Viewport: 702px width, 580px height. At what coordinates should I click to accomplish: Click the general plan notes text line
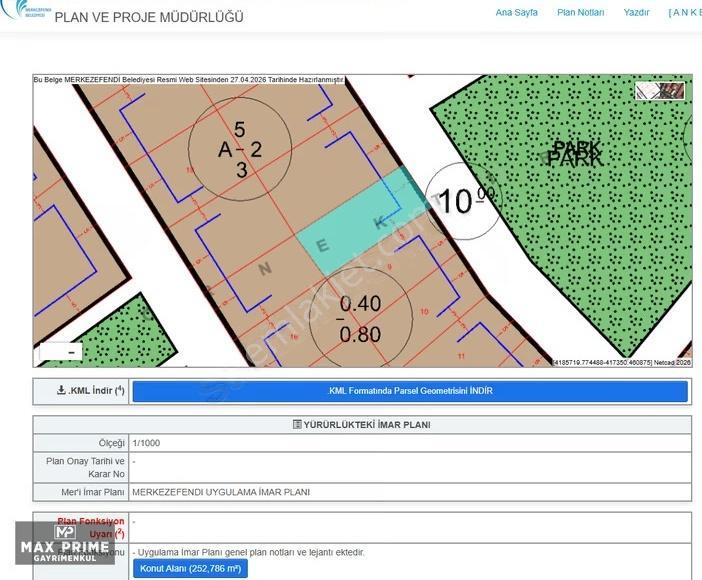pos(249,552)
